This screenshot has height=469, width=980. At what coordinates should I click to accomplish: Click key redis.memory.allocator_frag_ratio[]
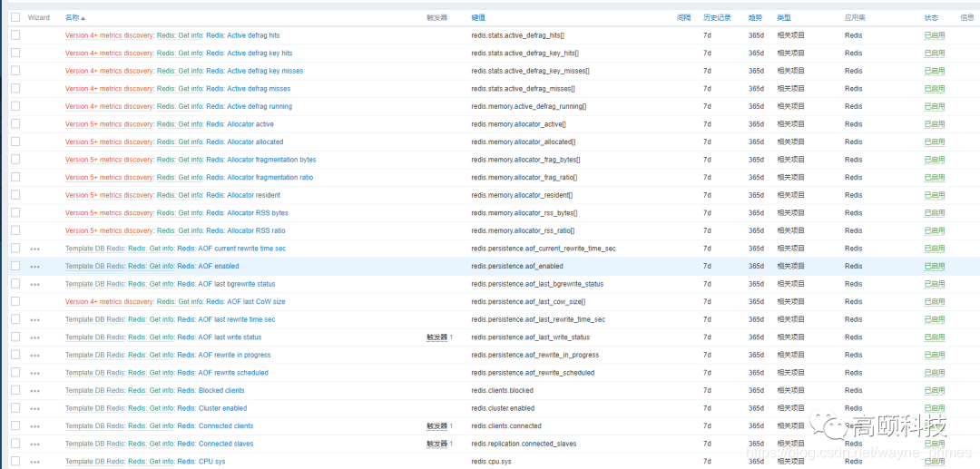(x=524, y=178)
